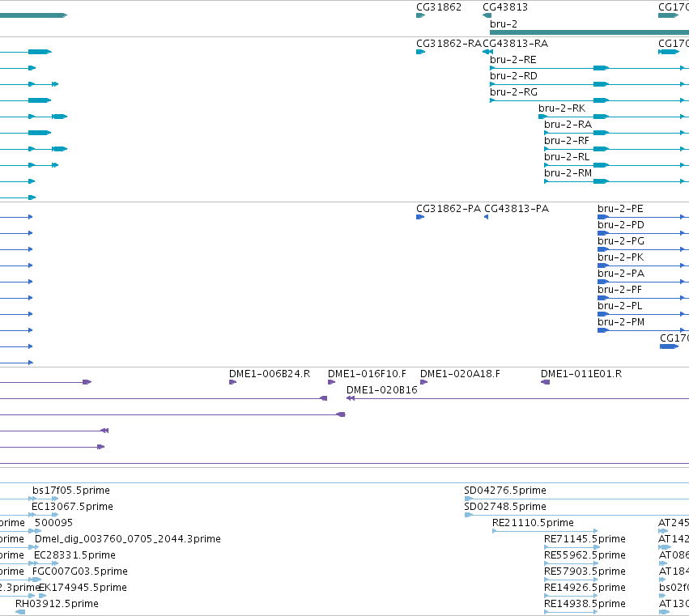The image size is (689, 616).
Task: Select the CG31862 gene label
Action: click(x=439, y=7)
